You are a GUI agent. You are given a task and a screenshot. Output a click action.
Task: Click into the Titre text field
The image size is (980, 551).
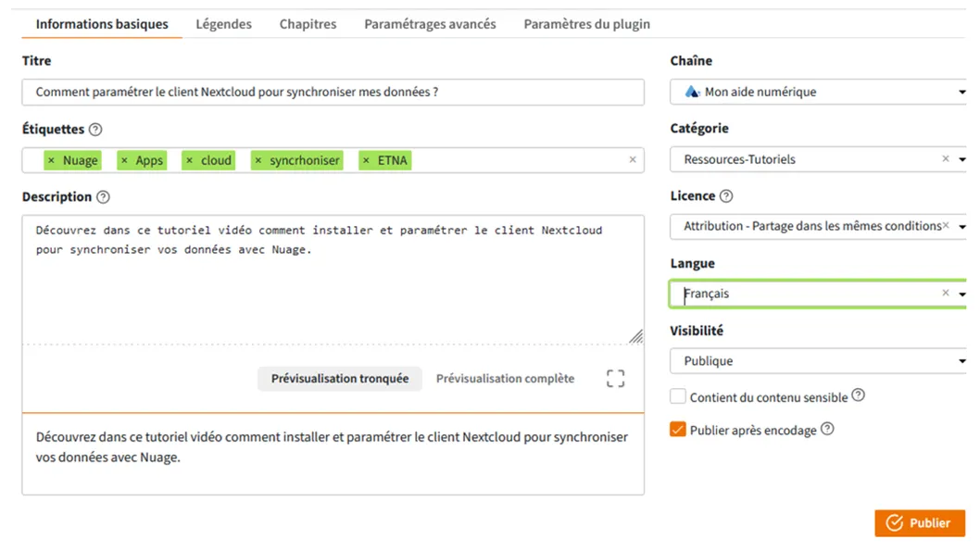(x=333, y=92)
